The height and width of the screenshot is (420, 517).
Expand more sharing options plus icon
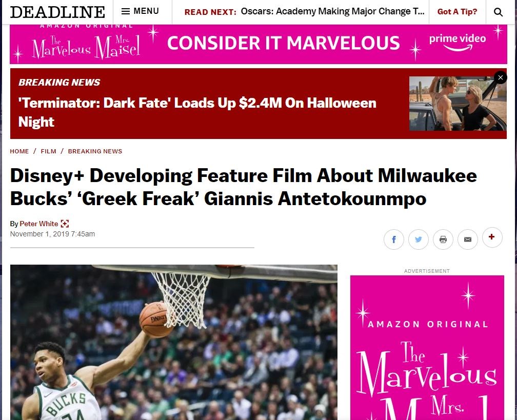tap(492, 237)
